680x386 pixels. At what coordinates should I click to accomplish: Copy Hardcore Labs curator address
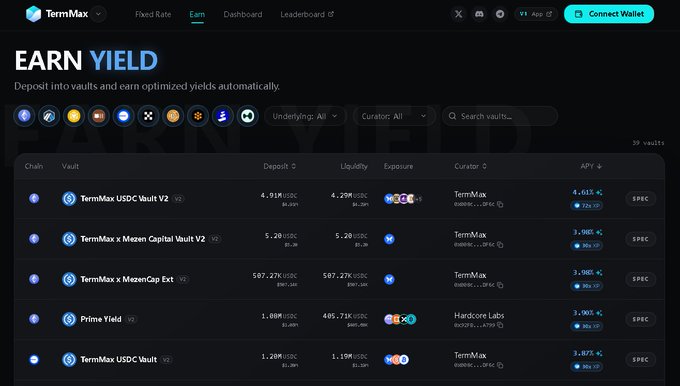pyautogui.click(x=500, y=325)
